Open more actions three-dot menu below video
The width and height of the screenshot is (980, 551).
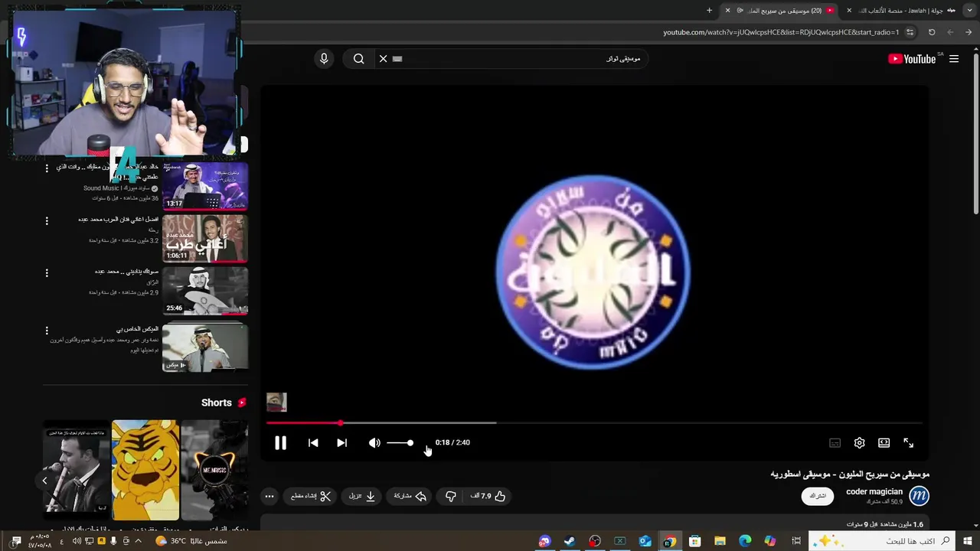point(269,496)
